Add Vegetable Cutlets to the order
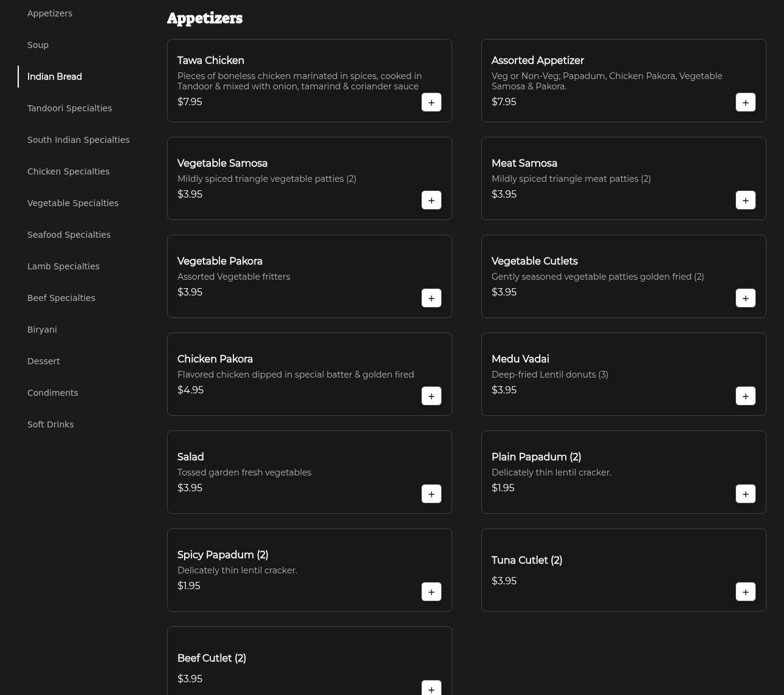Image resolution: width=784 pixels, height=695 pixels. [x=746, y=298]
